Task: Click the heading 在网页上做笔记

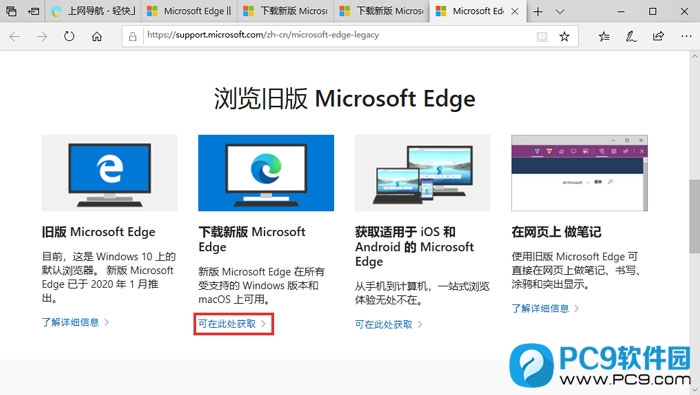Action: [556, 232]
